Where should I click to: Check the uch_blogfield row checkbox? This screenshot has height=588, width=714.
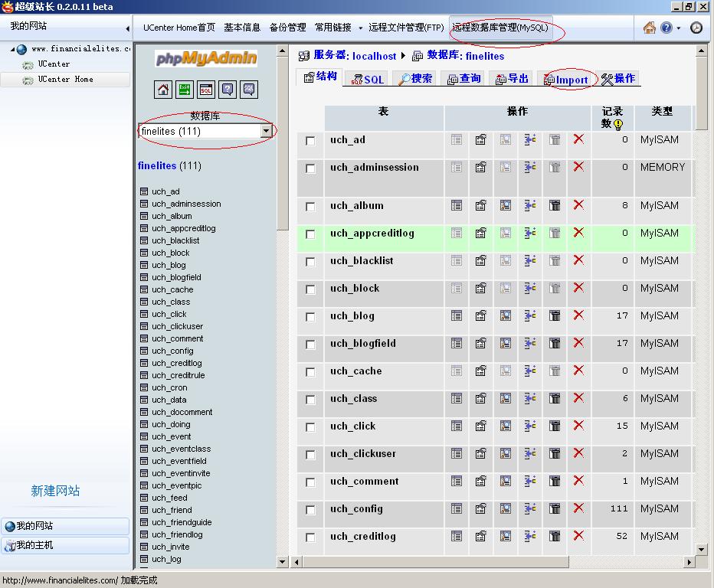(310, 345)
